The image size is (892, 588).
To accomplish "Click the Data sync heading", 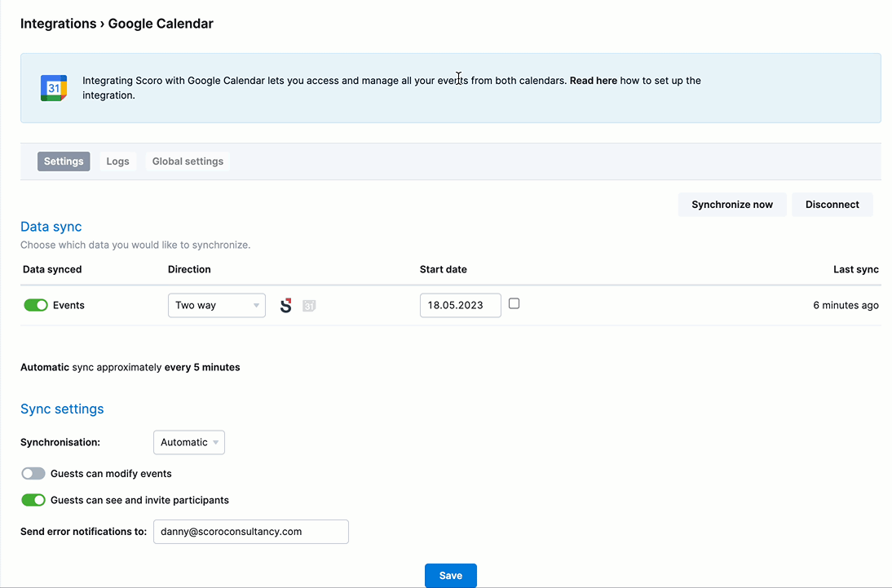I will pyautogui.click(x=51, y=227).
